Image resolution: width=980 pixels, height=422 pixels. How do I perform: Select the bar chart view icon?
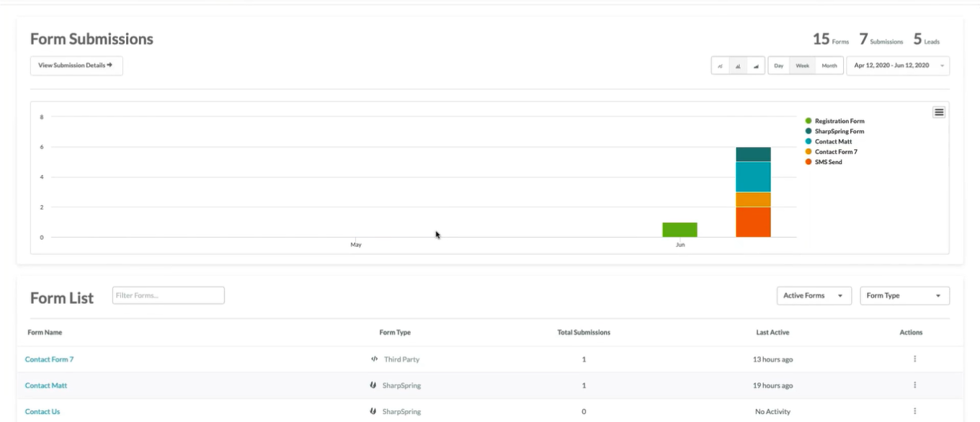738,66
